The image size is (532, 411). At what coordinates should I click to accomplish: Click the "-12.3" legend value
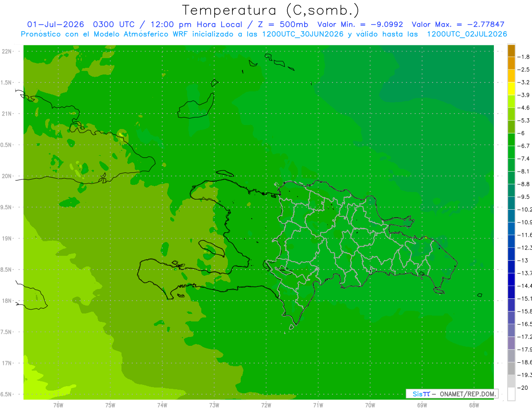coord(526,248)
